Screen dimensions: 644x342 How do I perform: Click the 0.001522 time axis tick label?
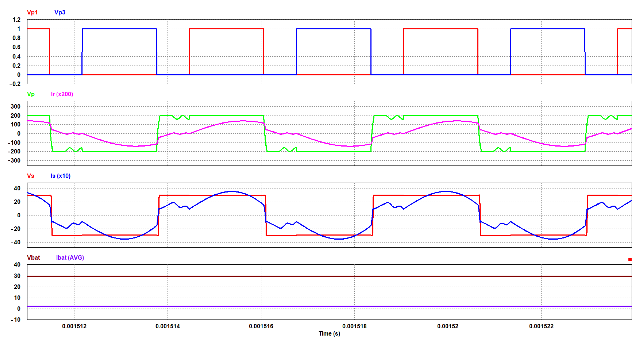pos(541,326)
